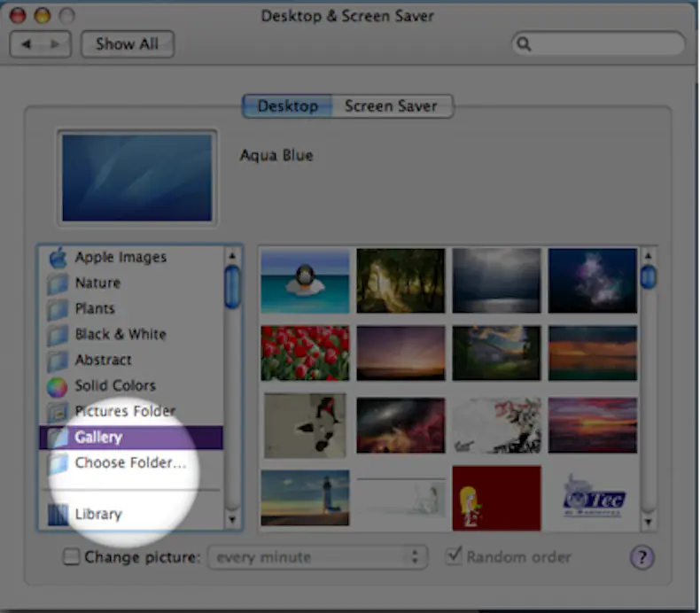Click the Show All button

click(128, 44)
